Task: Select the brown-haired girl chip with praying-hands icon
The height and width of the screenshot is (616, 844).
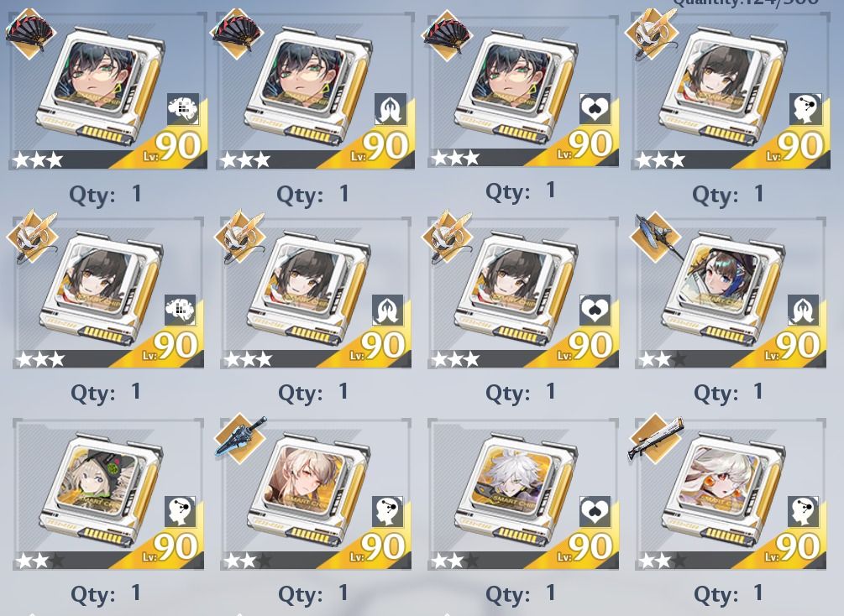Action: click(x=316, y=292)
